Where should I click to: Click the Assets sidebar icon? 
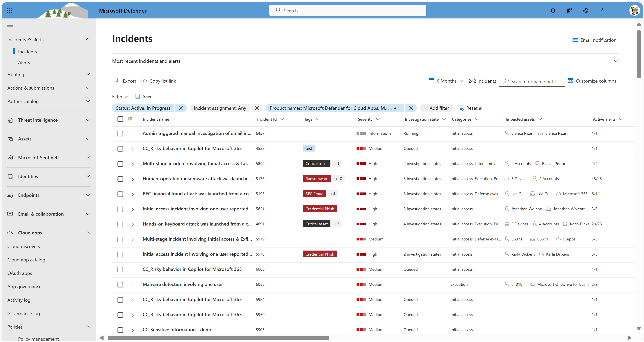(x=10, y=139)
